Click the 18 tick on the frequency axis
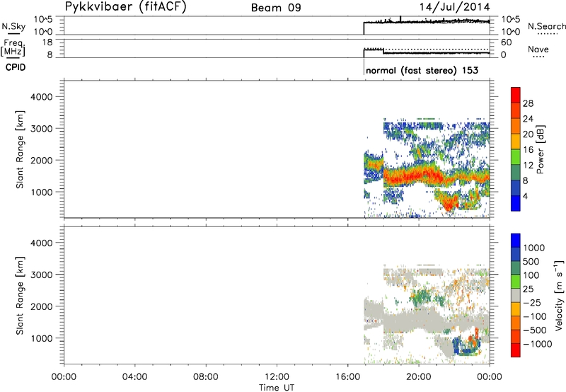Screen dimensions: 566x392 (x=47, y=42)
